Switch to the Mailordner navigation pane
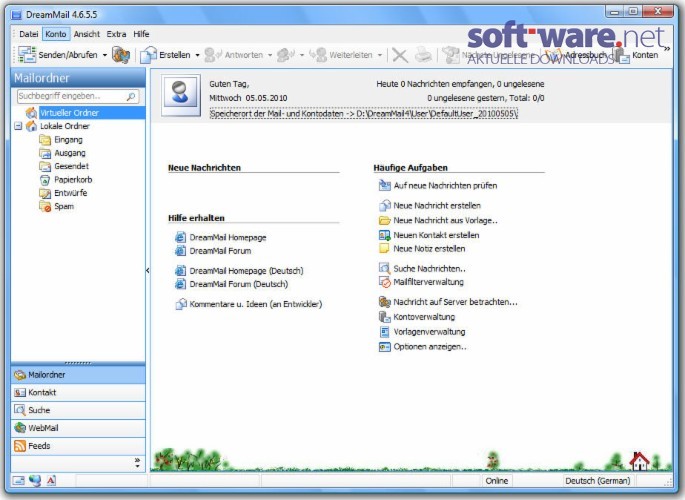Screen dimensions: 685x500 point(78,375)
